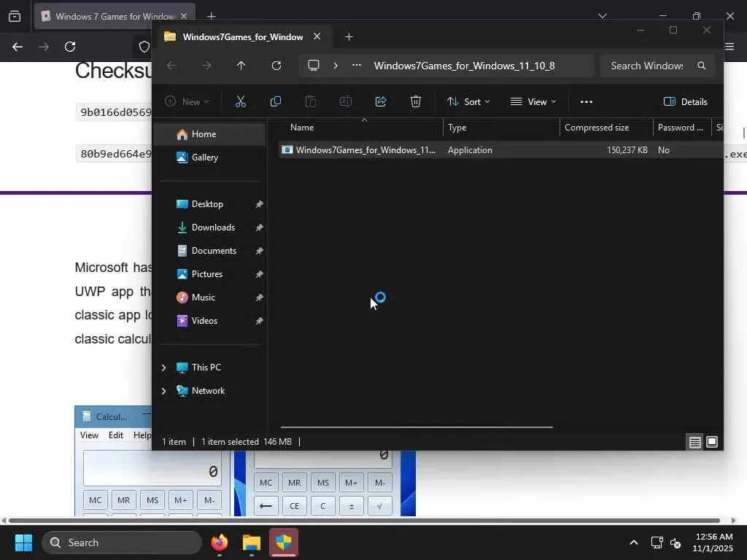Close the Windows7Games_for_Window Explorer tab

coord(317,36)
